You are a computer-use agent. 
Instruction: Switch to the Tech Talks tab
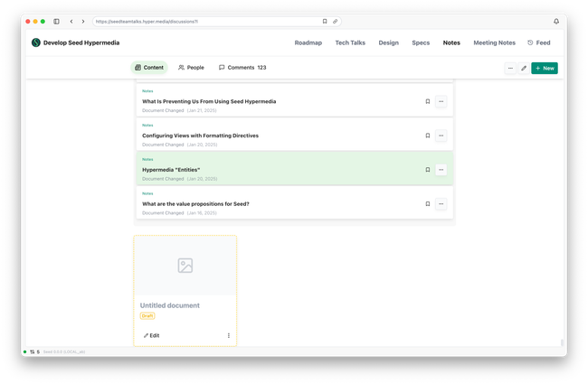[350, 42]
